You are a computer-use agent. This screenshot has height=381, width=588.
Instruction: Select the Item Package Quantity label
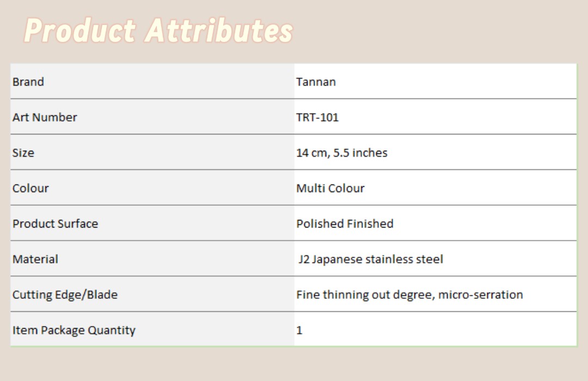[74, 330]
